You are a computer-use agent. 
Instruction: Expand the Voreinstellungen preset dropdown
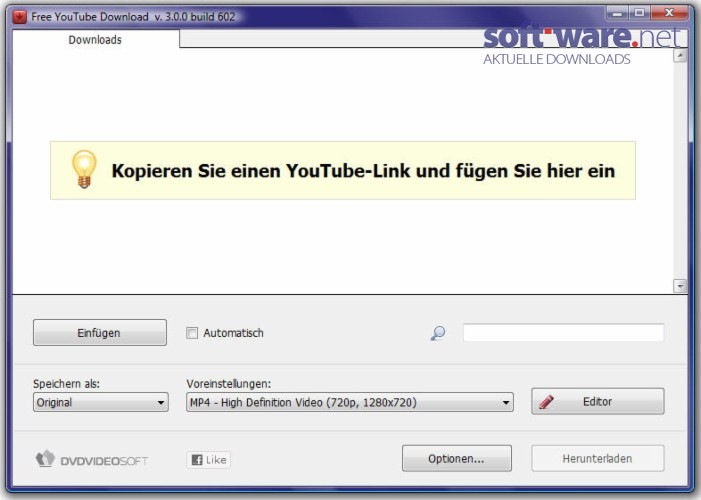tap(350, 402)
